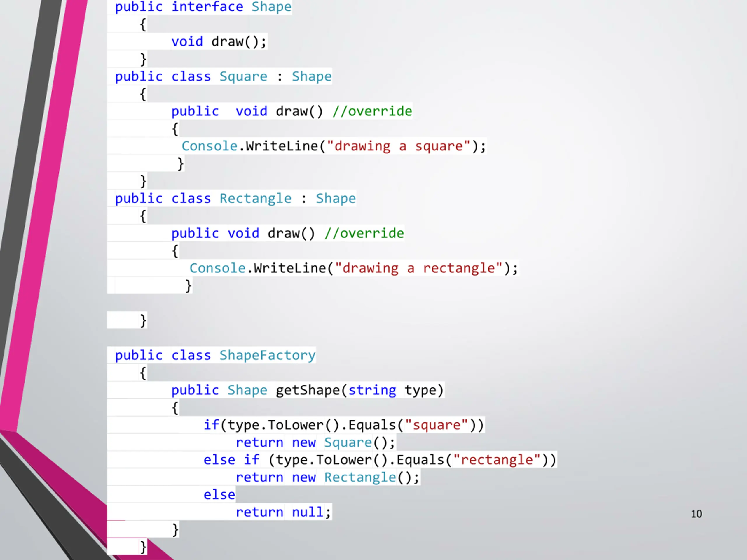This screenshot has width=747, height=560.
Task: Click the 'public interface Shape' line
Action: [x=203, y=7]
